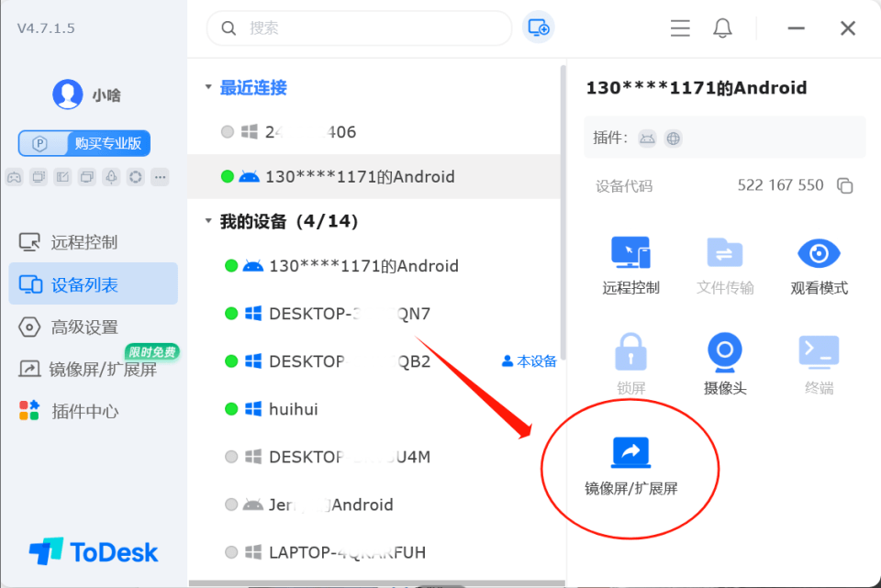The width and height of the screenshot is (881, 588).
Task: Click the dashed circle icon in the sidebar
Action: 136,177
